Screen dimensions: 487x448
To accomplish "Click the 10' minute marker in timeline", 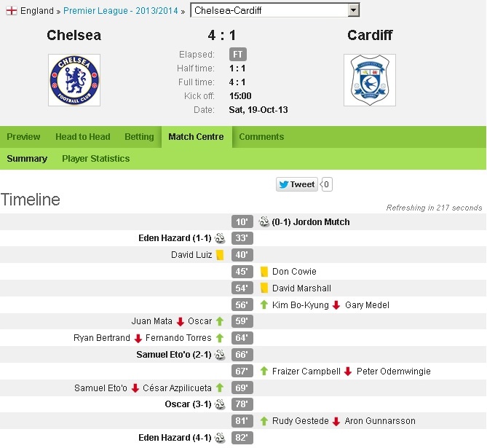I will tap(242, 222).
